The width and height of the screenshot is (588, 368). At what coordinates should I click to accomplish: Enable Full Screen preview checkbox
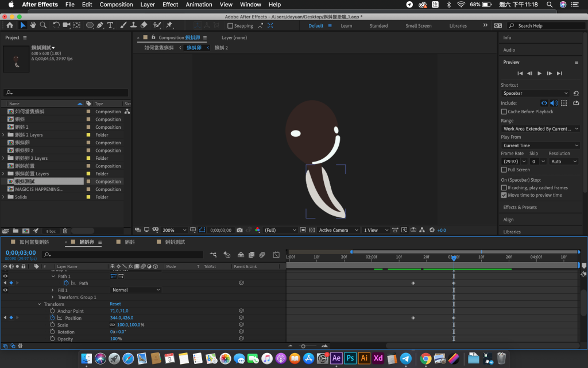(504, 170)
